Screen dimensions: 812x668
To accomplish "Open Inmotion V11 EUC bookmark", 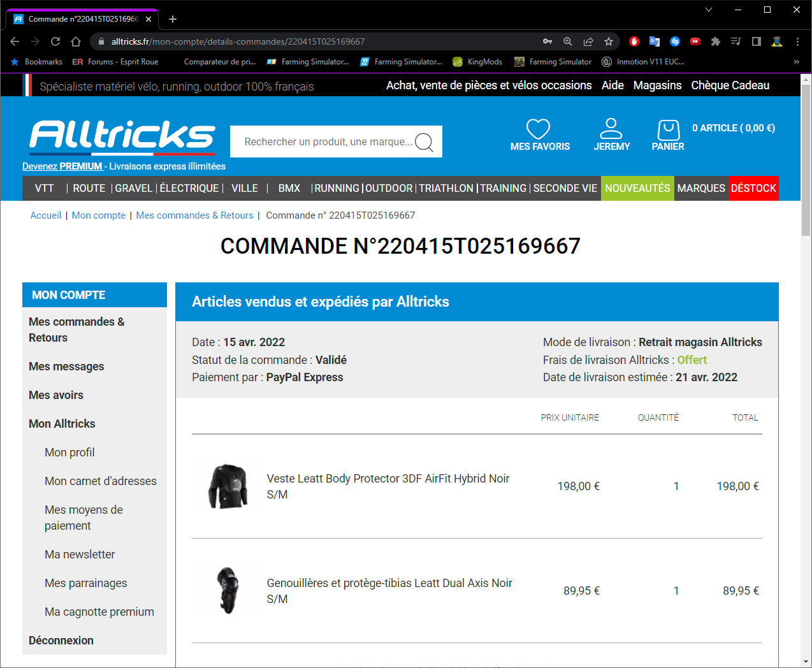I will tap(642, 62).
